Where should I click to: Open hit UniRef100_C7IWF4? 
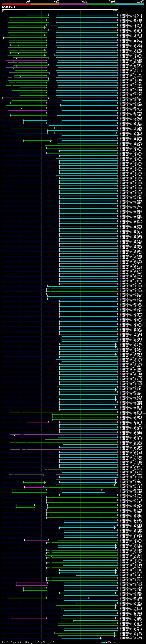coord(131,339)
